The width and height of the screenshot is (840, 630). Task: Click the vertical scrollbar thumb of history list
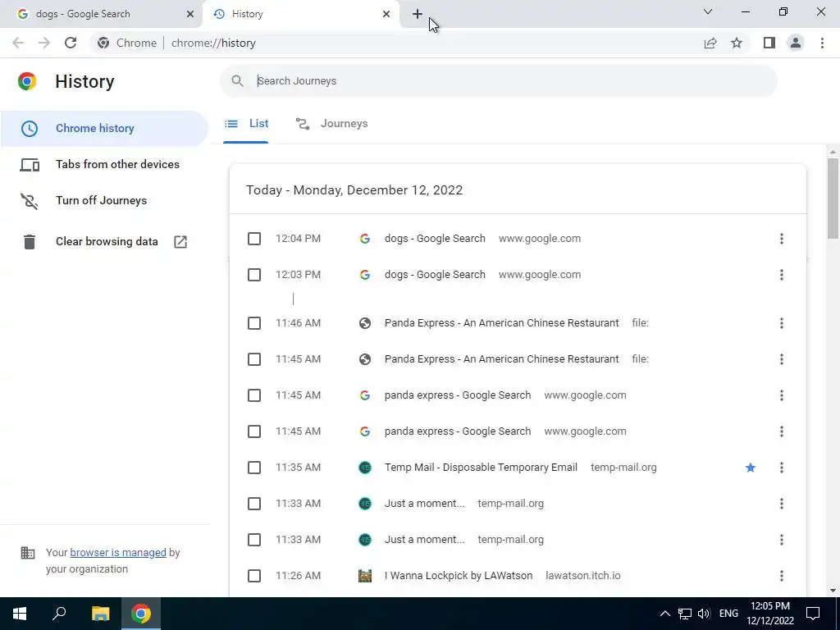pos(833,199)
